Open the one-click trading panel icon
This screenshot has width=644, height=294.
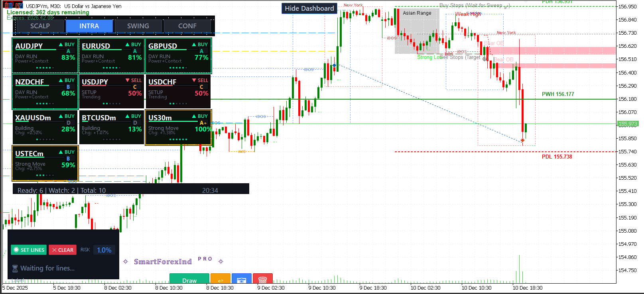(19, 6)
